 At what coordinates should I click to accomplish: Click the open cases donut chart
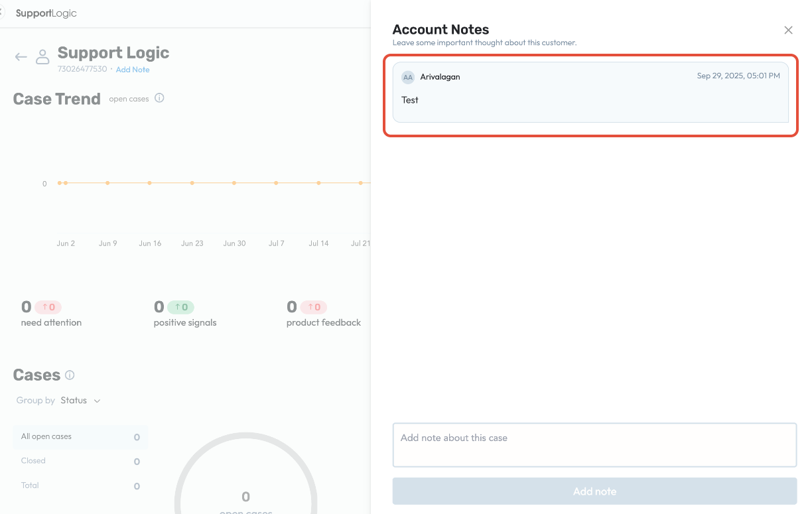(x=245, y=473)
